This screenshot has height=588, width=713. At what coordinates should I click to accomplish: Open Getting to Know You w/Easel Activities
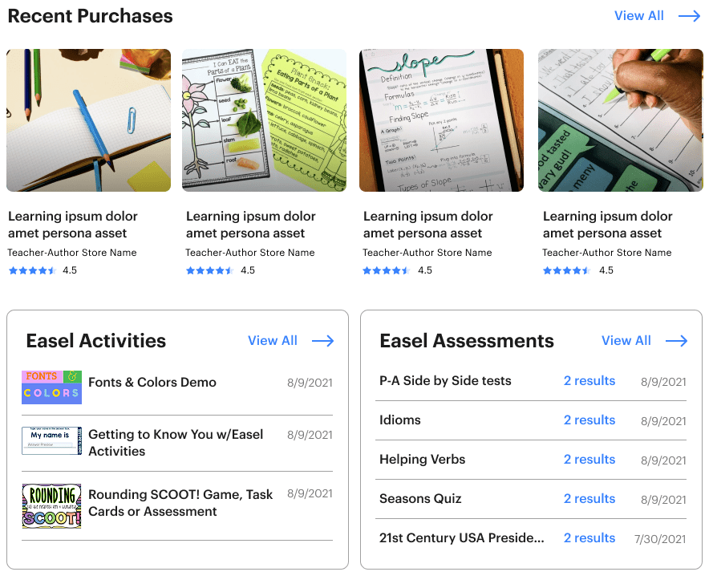click(176, 443)
